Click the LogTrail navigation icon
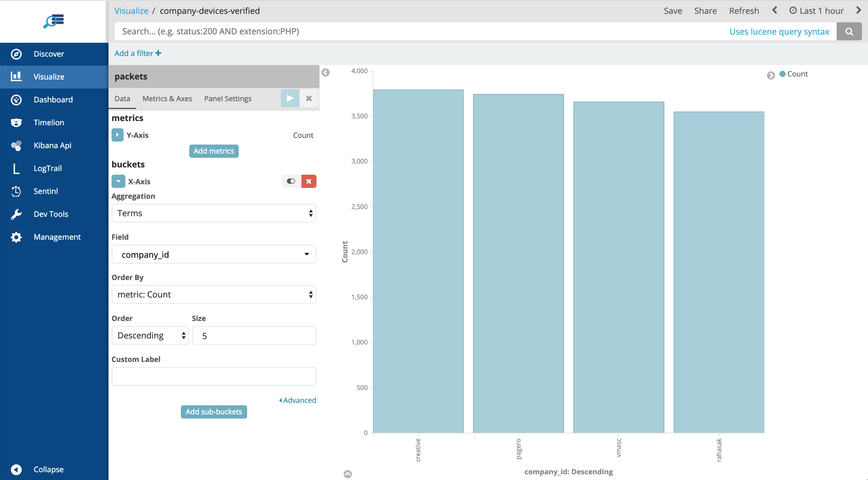The image size is (868, 480). 16,168
